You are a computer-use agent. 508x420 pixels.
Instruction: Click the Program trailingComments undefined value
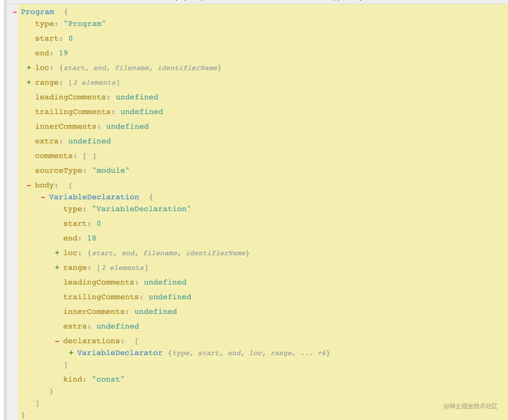pos(141,112)
